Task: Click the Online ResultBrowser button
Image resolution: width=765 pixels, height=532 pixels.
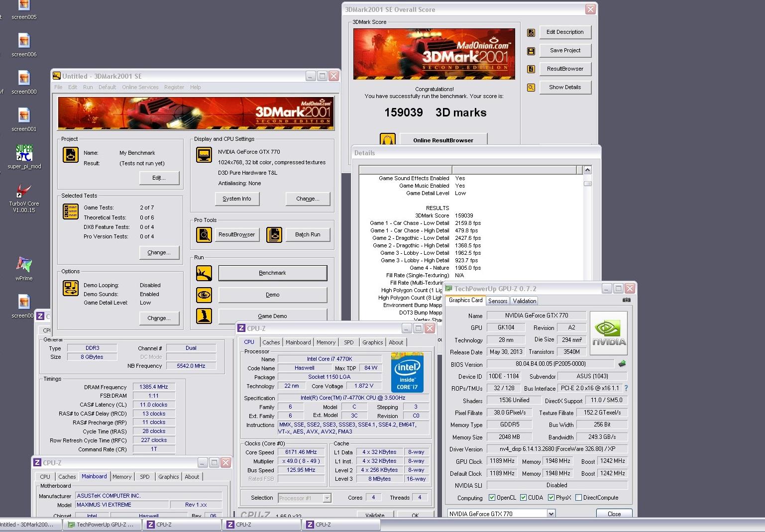Action: click(443, 140)
